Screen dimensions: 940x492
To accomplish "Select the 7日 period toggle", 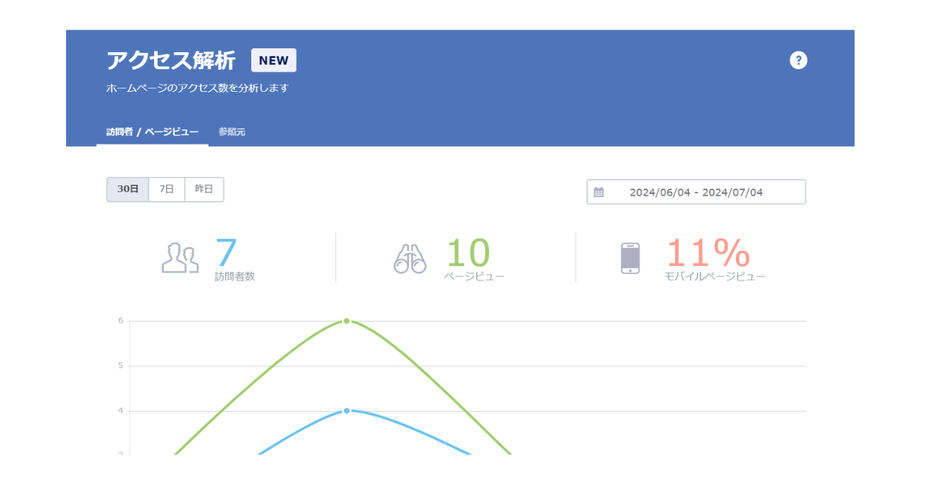I will tap(167, 189).
